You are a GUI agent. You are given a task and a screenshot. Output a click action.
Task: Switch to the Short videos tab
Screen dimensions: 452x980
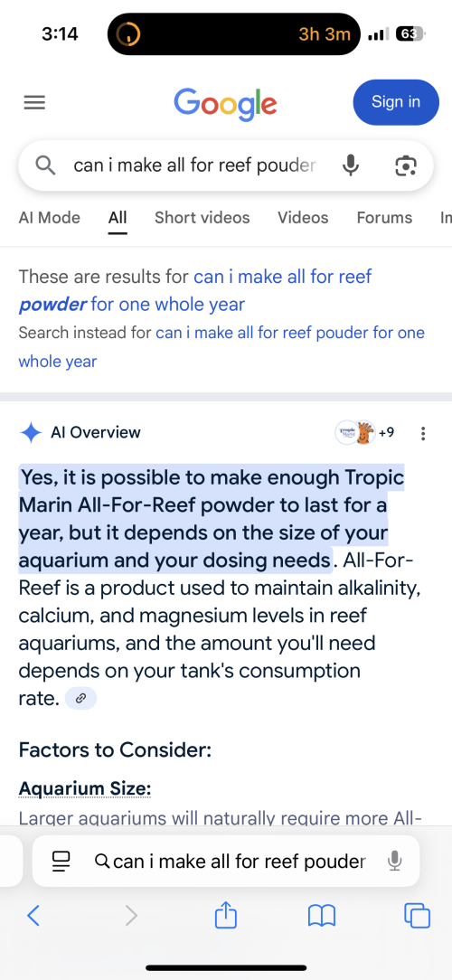tap(202, 218)
